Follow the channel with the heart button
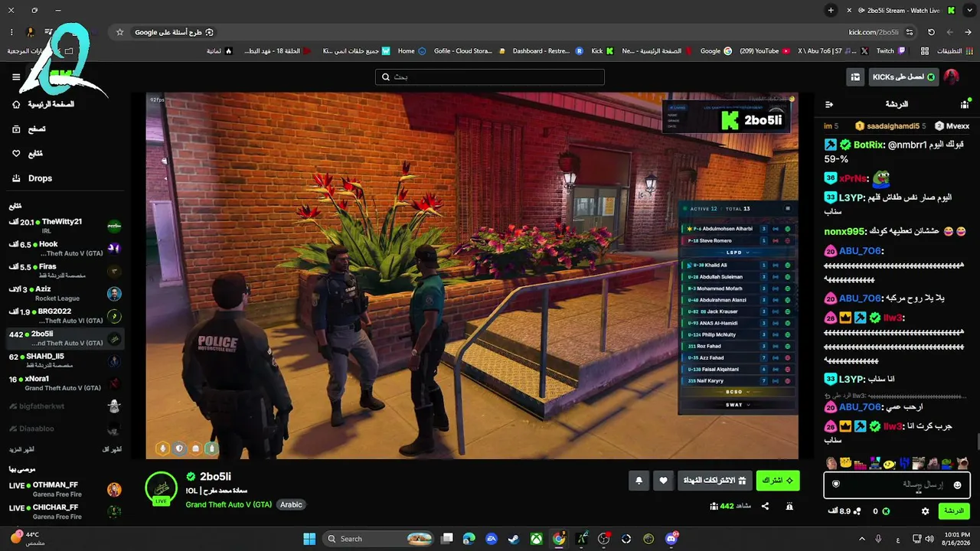 664,481
